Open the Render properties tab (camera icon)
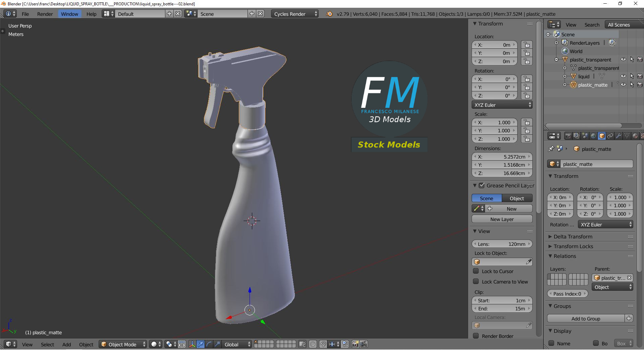Screen dimensions: 644x350 568,136
